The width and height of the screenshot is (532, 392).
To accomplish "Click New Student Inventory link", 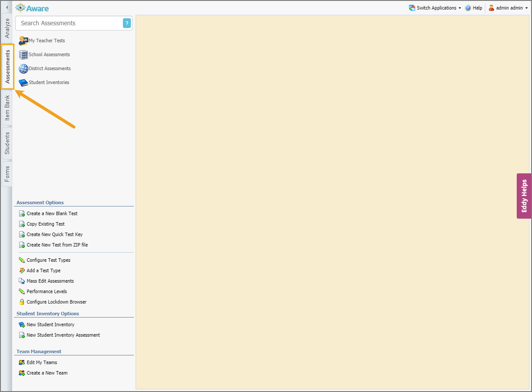I will (x=51, y=324).
